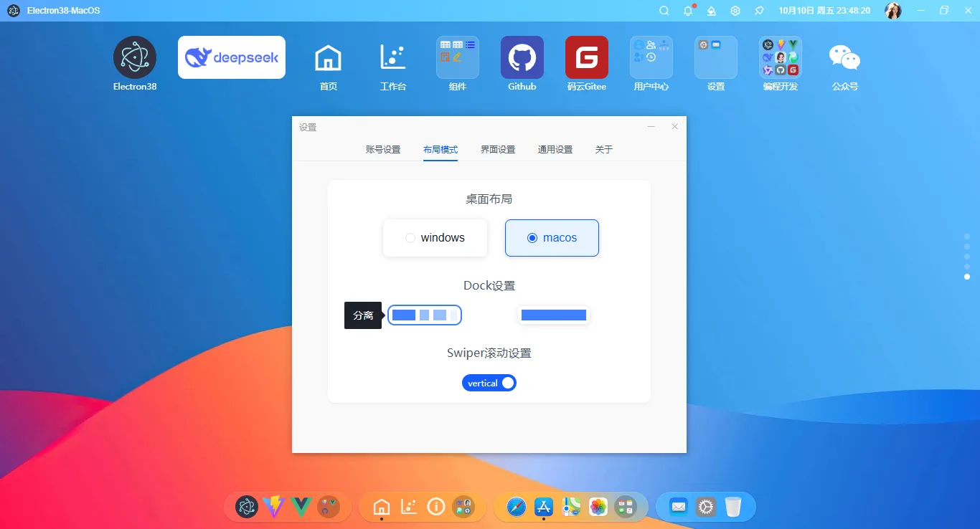Select the windows desktop layout radio button
Image resolution: width=980 pixels, height=529 pixels.
(410, 237)
